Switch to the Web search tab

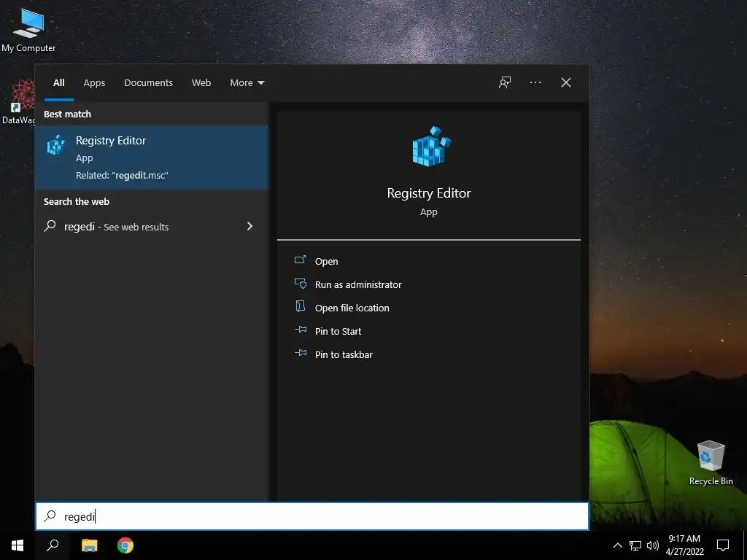(x=201, y=83)
